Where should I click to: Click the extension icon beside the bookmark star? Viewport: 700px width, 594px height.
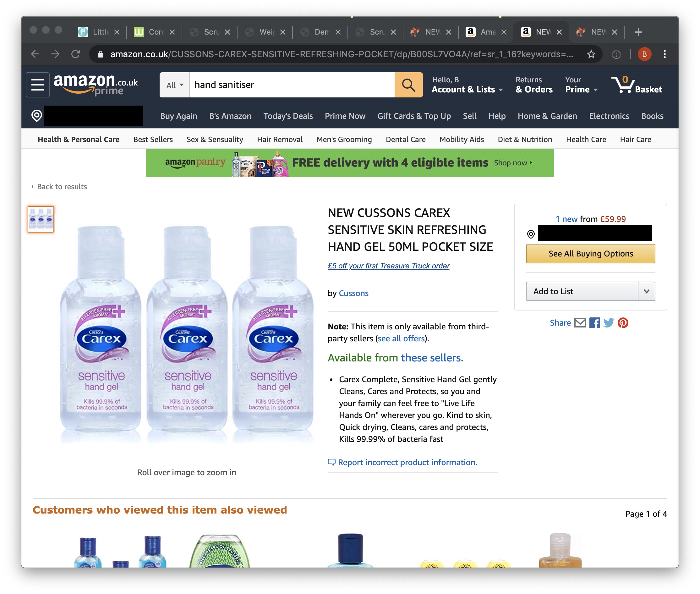(616, 54)
